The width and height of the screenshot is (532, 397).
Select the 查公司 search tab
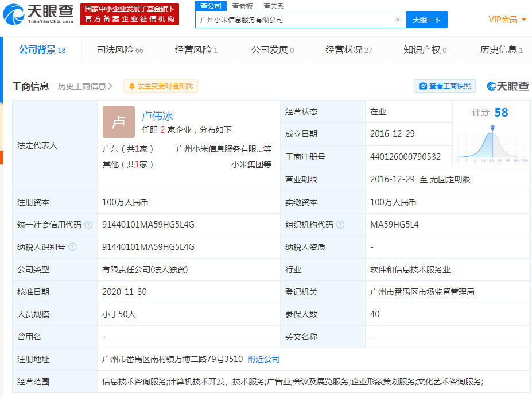tap(211, 6)
